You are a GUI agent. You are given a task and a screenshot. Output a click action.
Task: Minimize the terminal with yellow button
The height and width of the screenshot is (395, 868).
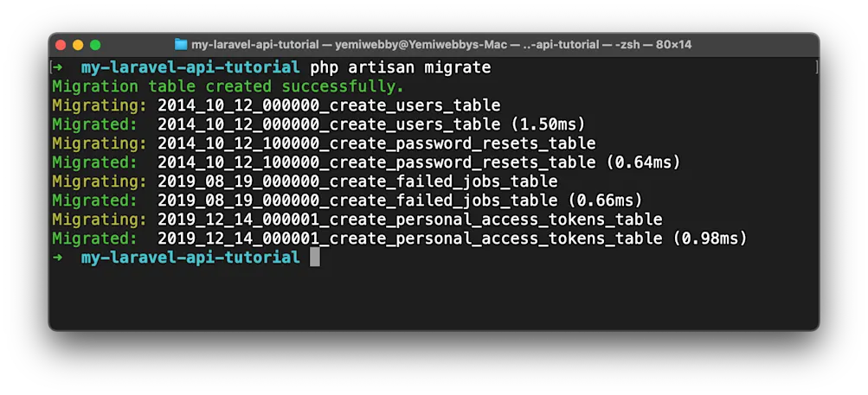[x=78, y=45]
